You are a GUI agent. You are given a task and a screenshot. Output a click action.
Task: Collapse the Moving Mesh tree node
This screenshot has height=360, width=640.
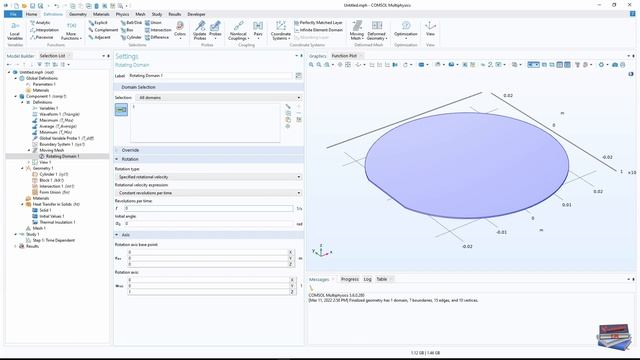(x=29, y=150)
